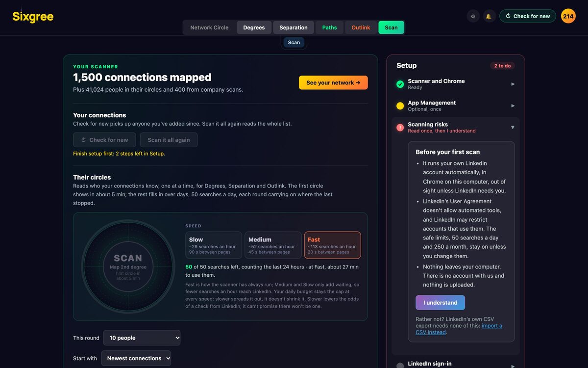Click the Their circles heading

[92, 177]
